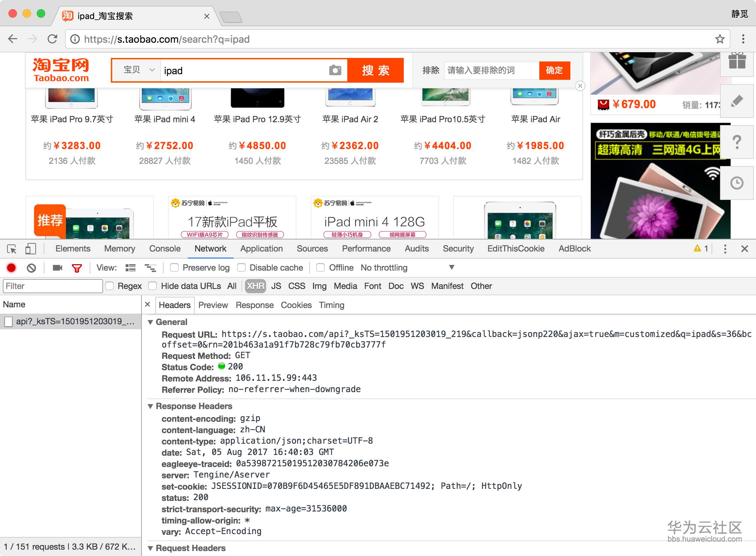Click the red record network log icon
Viewport: 756px width, 556px height.
(11, 268)
